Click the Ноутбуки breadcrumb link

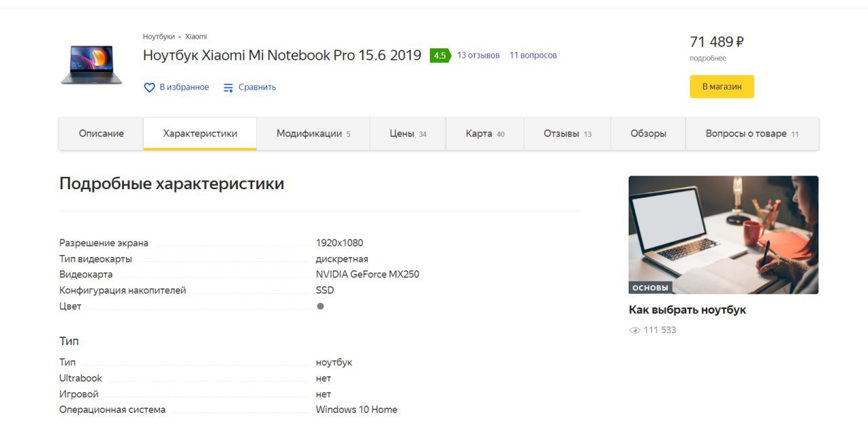159,37
